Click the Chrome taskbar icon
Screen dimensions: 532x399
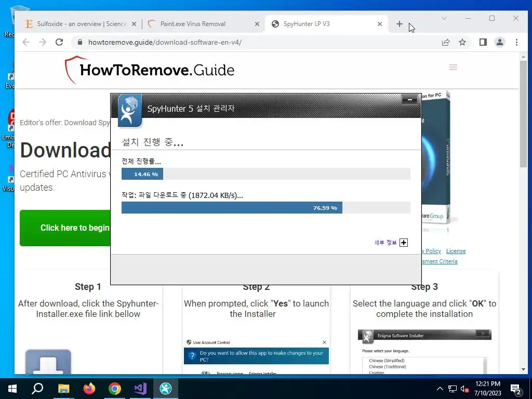[115, 389]
